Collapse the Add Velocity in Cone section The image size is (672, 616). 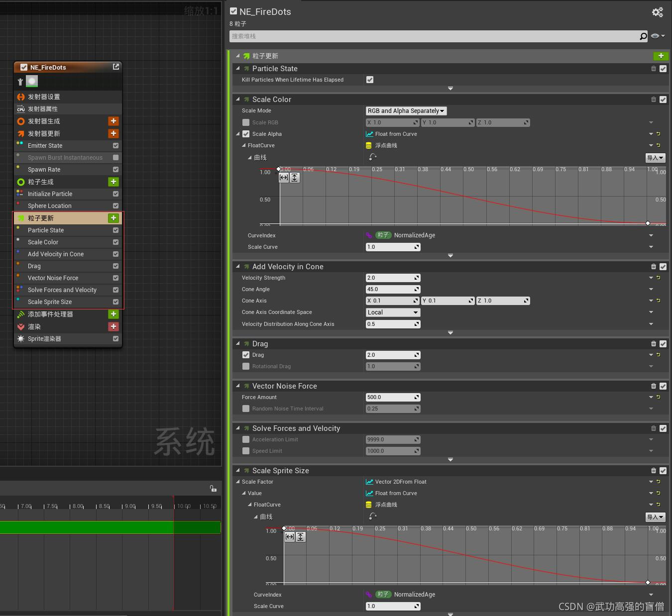pos(238,267)
